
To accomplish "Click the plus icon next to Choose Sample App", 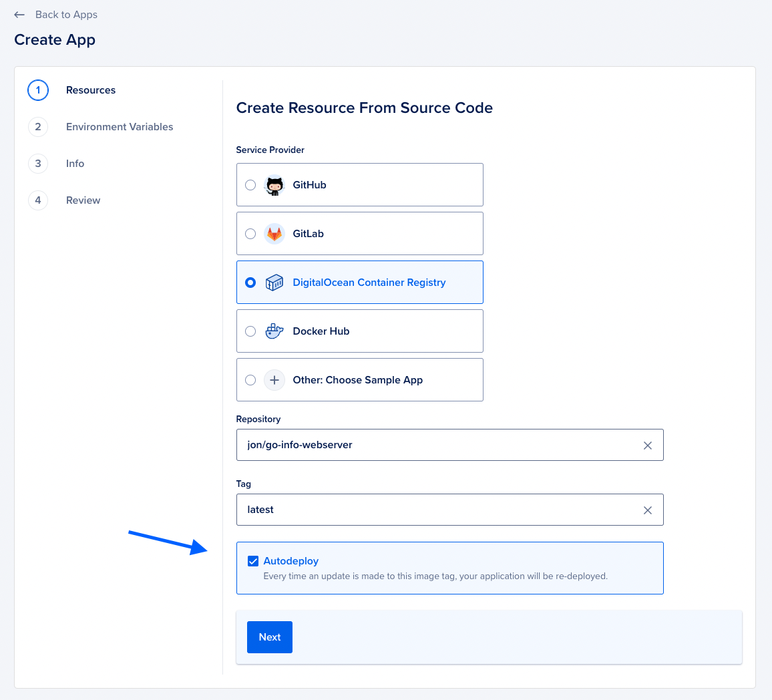I will [274, 379].
